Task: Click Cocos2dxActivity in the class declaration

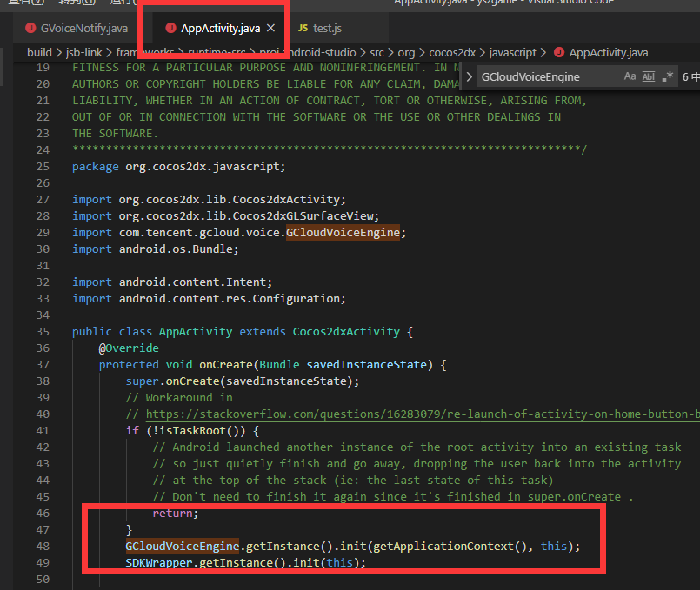Action: tap(346, 332)
